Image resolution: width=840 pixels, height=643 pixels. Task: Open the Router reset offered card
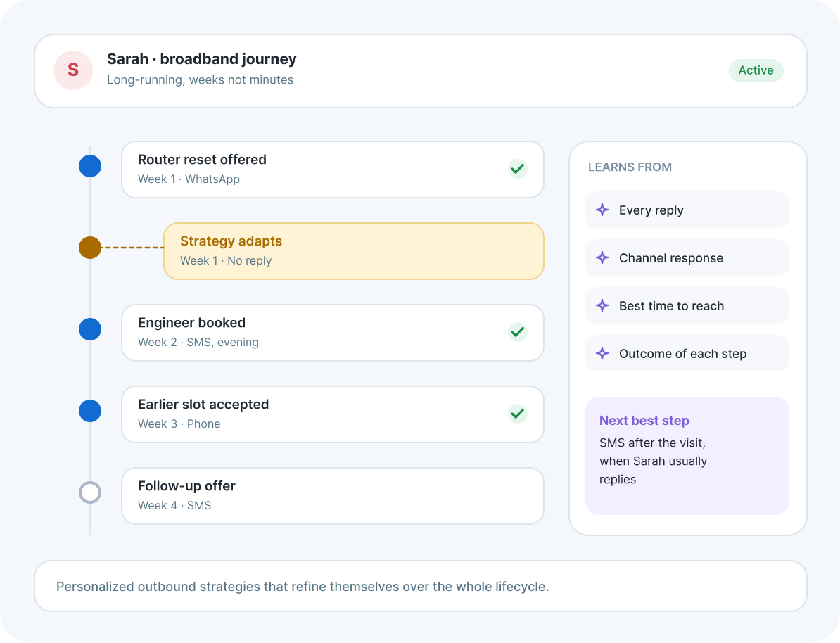(x=333, y=170)
